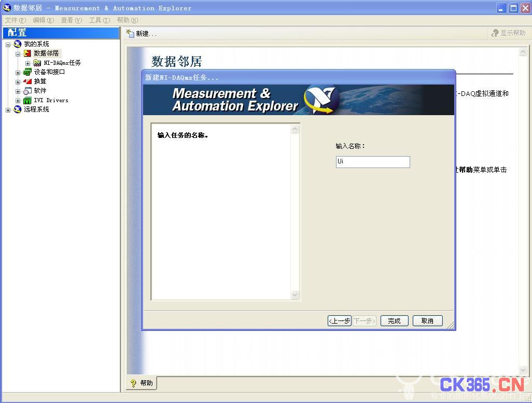
Task: Expand the IVI Drivers tree node
Action: [18, 101]
